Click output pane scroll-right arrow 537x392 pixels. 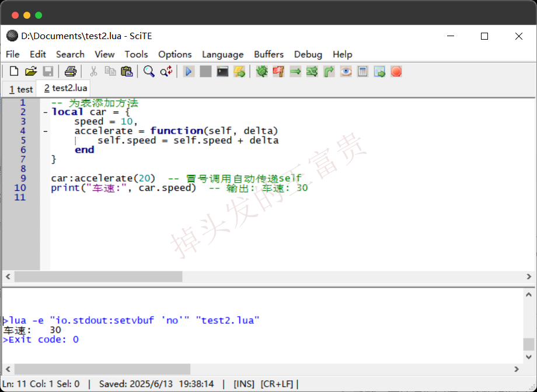coord(517,369)
